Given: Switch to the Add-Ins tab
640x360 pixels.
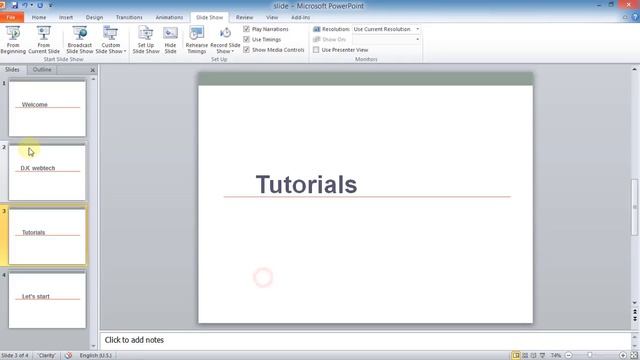Looking at the screenshot, I should [300, 18].
